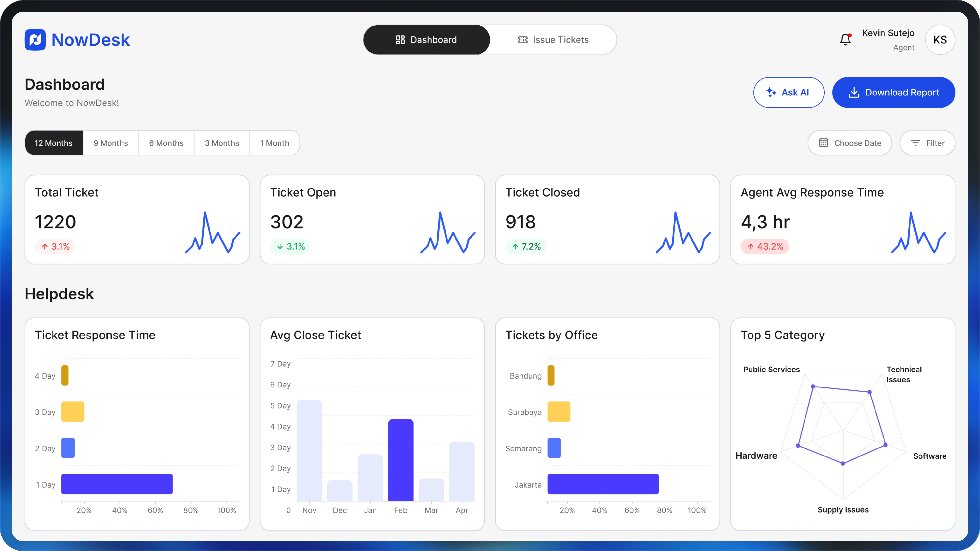Select the 12 Months range
980x551 pixels.
[54, 143]
